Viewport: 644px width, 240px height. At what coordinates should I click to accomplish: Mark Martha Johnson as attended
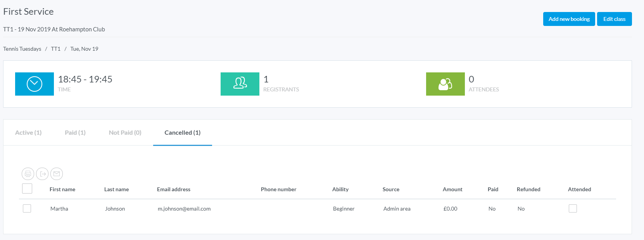(573, 209)
